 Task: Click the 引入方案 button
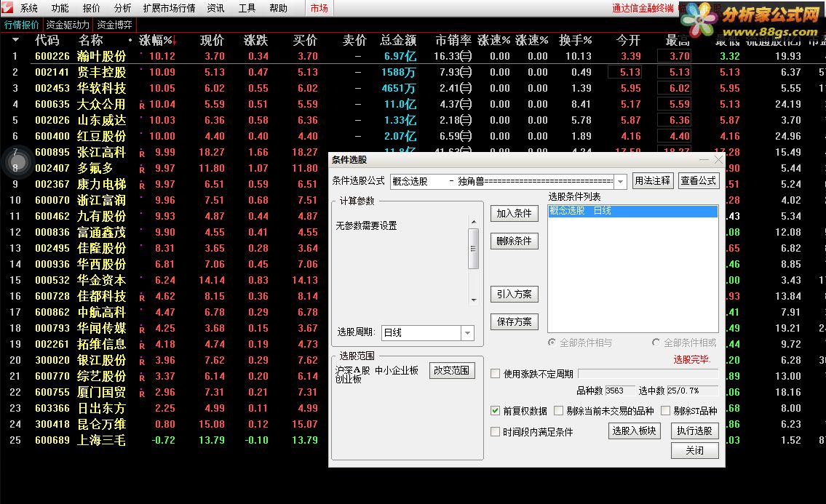point(514,294)
